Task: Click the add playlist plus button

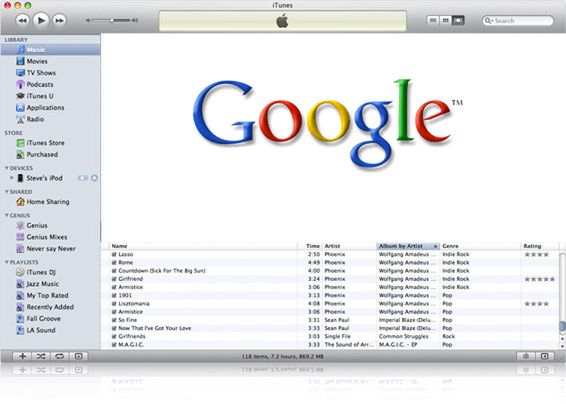Action: click(x=22, y=356)
